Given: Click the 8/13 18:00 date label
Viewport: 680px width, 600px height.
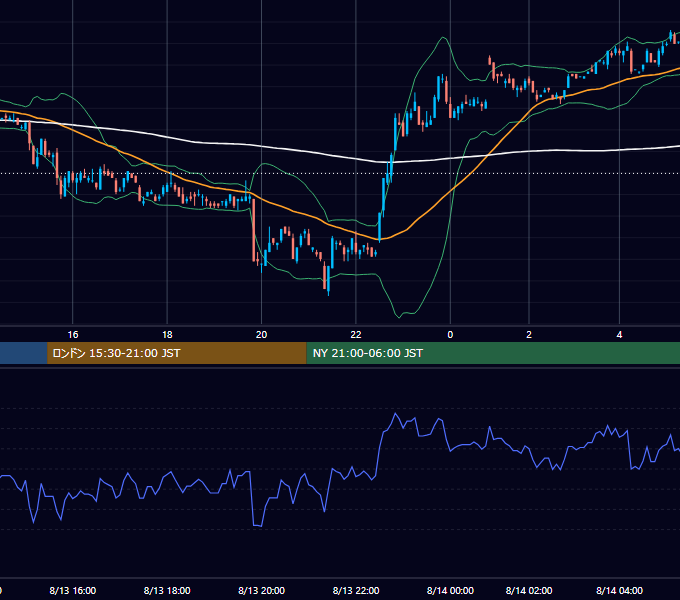Looking at the screenshot, I should [x=167, y=590].
